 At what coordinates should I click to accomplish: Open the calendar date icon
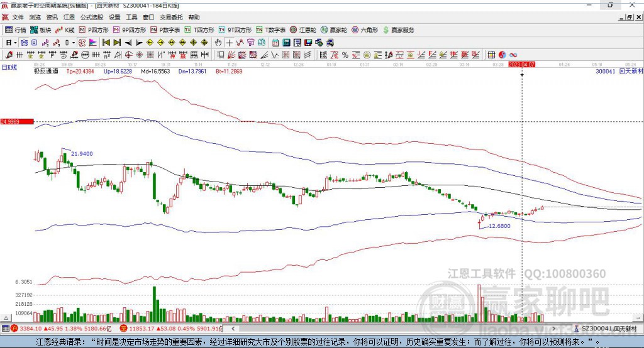275,43
